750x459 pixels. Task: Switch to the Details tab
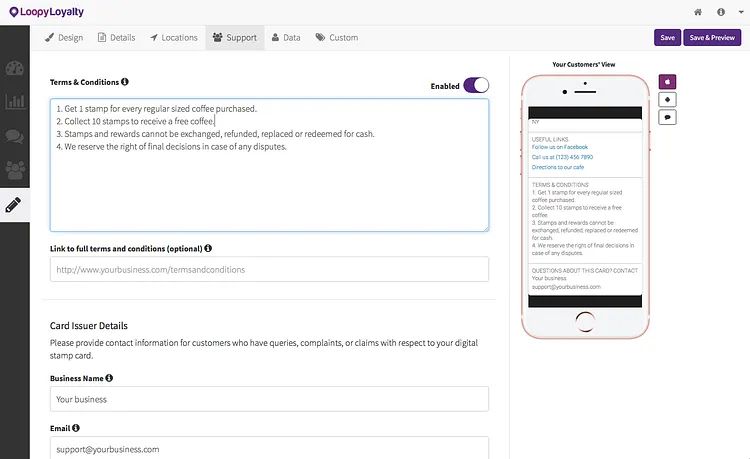(x=116, y=38)
